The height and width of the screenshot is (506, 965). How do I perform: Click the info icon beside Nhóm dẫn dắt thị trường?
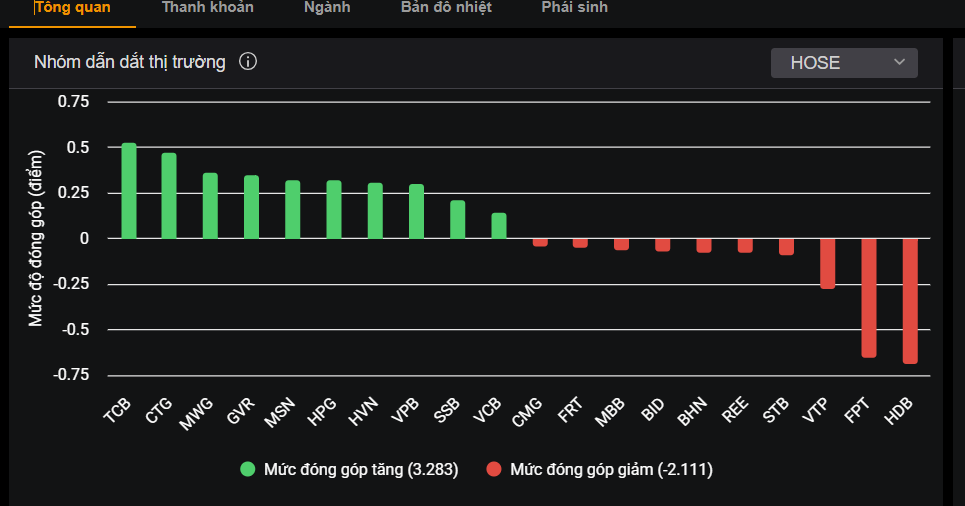(x=248, y=62)
